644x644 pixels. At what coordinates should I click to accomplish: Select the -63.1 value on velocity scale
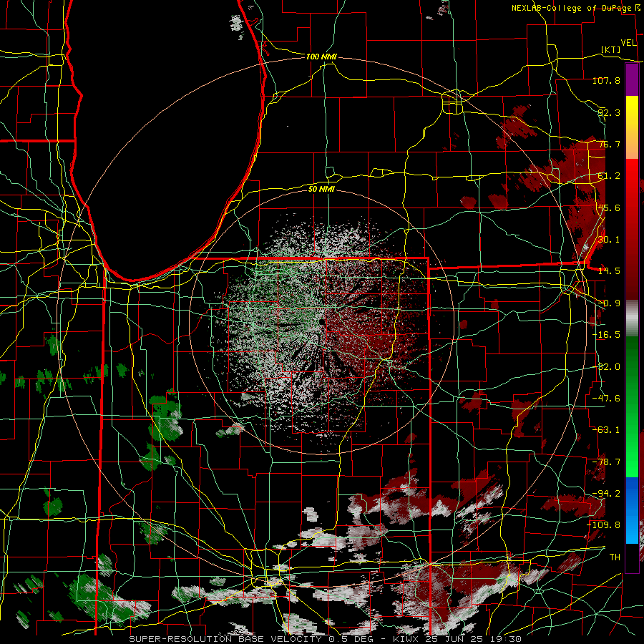[x=606, y=430]
